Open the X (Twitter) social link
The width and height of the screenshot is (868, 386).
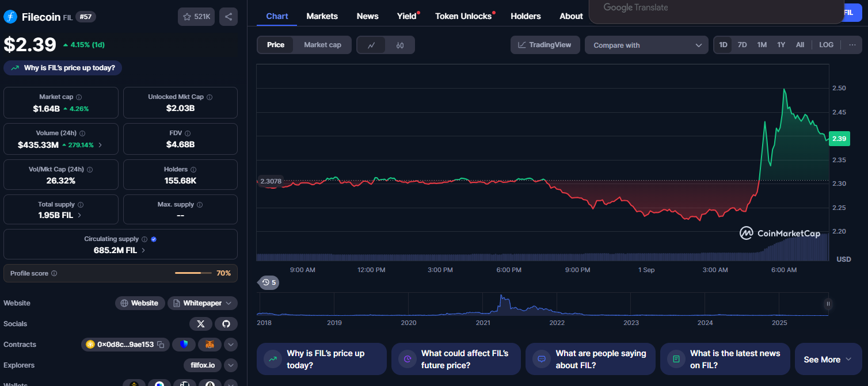[x=201, y=324]
